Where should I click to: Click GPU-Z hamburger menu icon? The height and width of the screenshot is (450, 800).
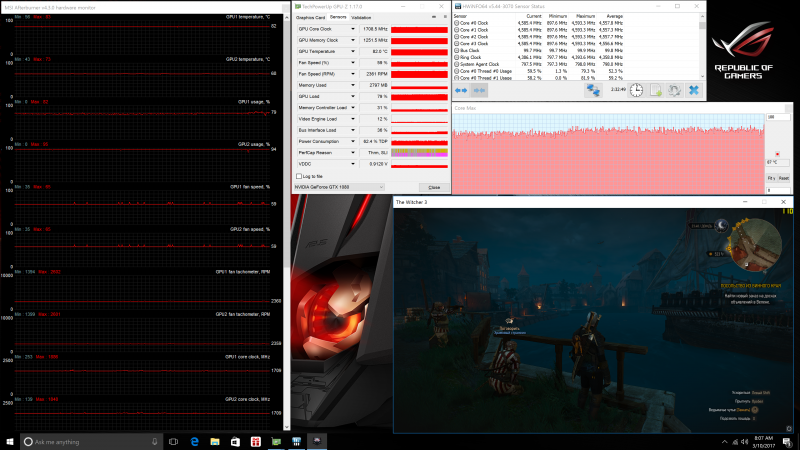click(x=445, y=17)
